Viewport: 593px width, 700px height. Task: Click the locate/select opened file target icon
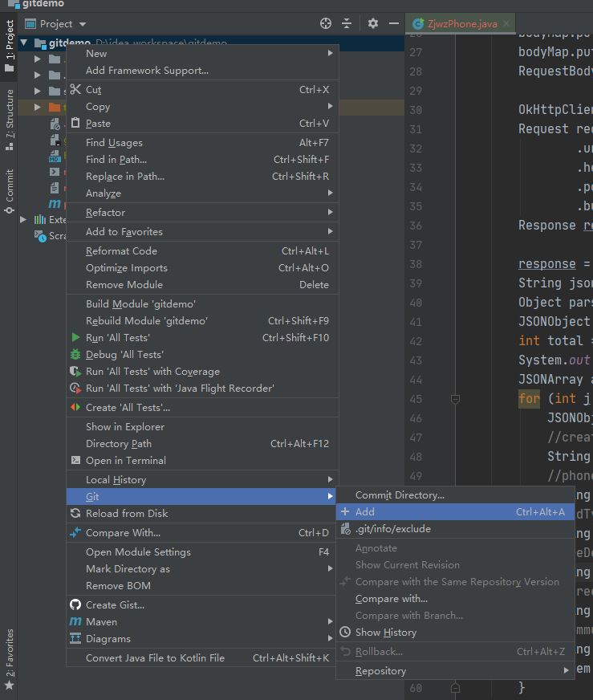coord(326,23)
